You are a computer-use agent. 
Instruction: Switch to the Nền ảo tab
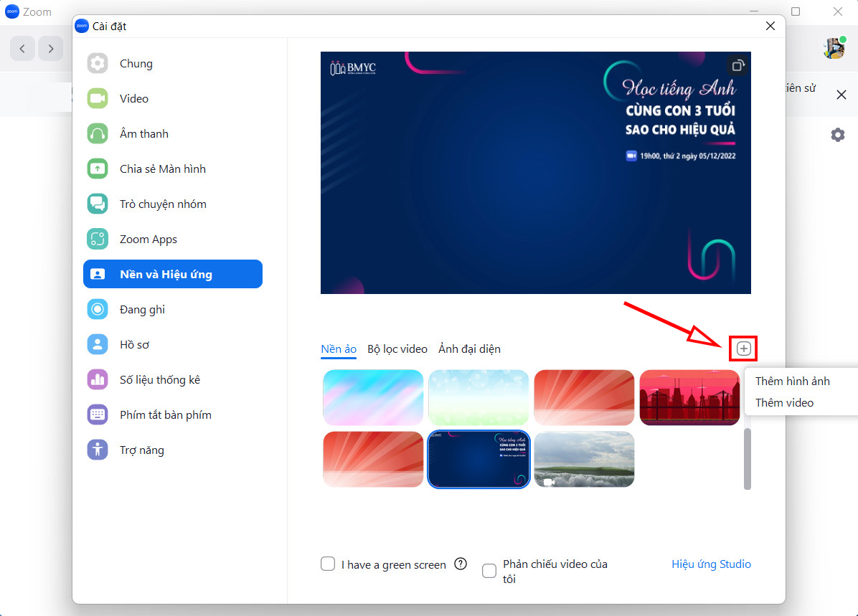click(339, 349)
